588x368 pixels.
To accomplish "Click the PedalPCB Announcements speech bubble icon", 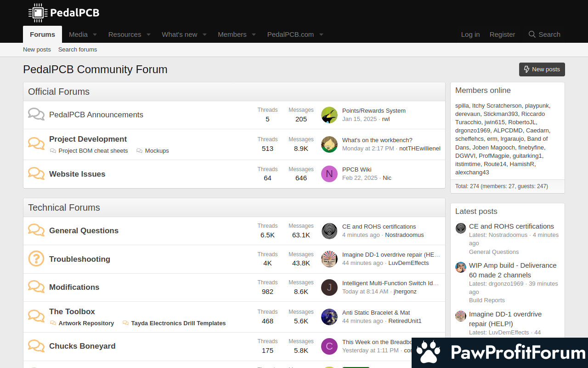I will 36,115.
